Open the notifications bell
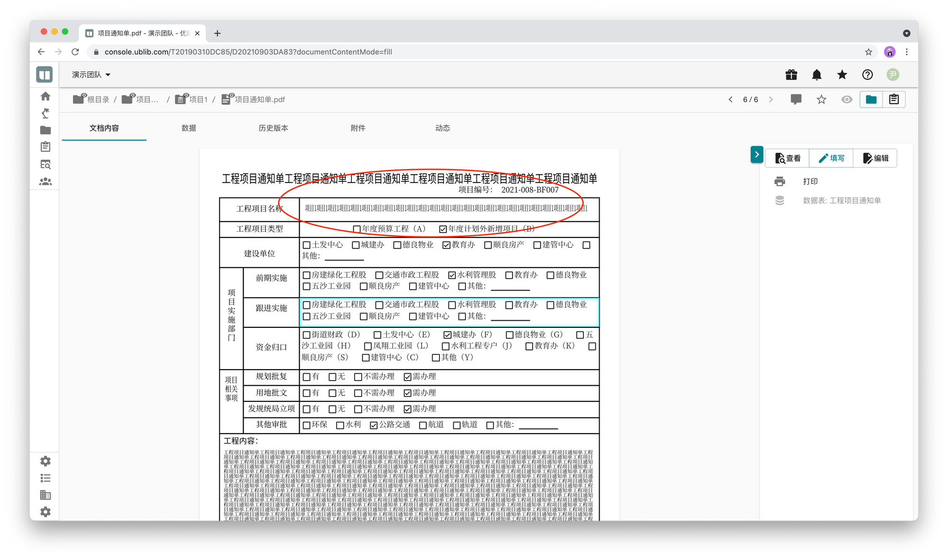948x560 pixels. click(x=817, y=75)
